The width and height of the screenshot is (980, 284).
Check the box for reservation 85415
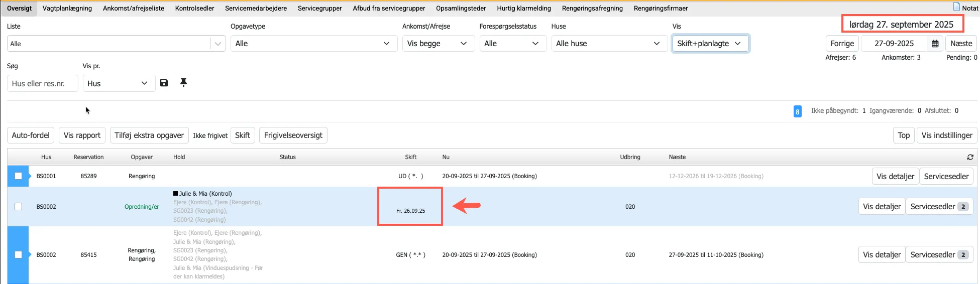point(19,255)
